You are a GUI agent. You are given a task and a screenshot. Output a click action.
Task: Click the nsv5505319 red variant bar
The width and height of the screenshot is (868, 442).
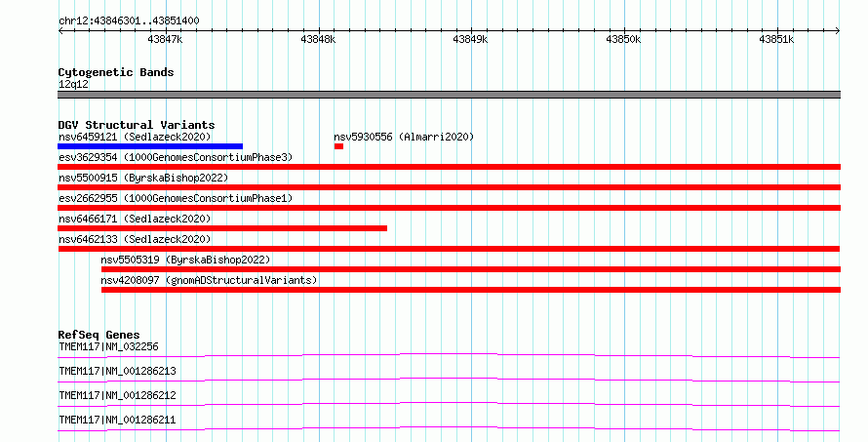point(471,269)
